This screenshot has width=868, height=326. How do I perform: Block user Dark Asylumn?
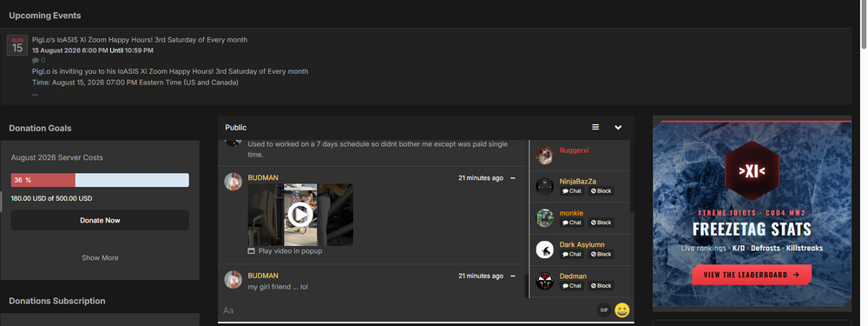[x=601, y=255]
